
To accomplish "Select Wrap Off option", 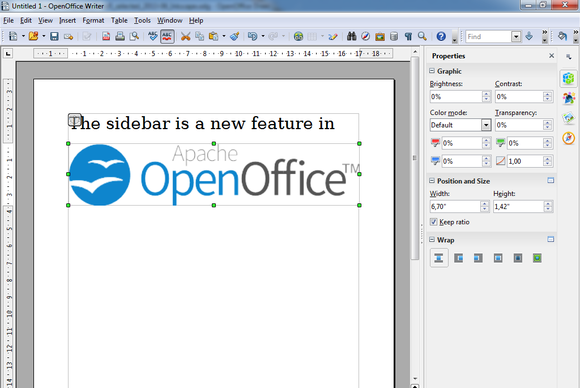I will [x=439, y=258].
